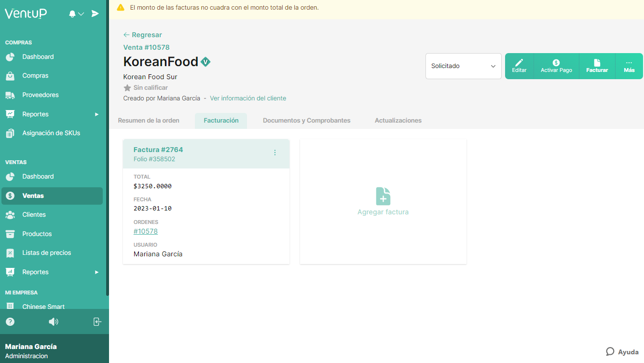This screenshot has width=644, height=363.
Task: Open Ayuda chat help widget
Action: tap(622, 352)
